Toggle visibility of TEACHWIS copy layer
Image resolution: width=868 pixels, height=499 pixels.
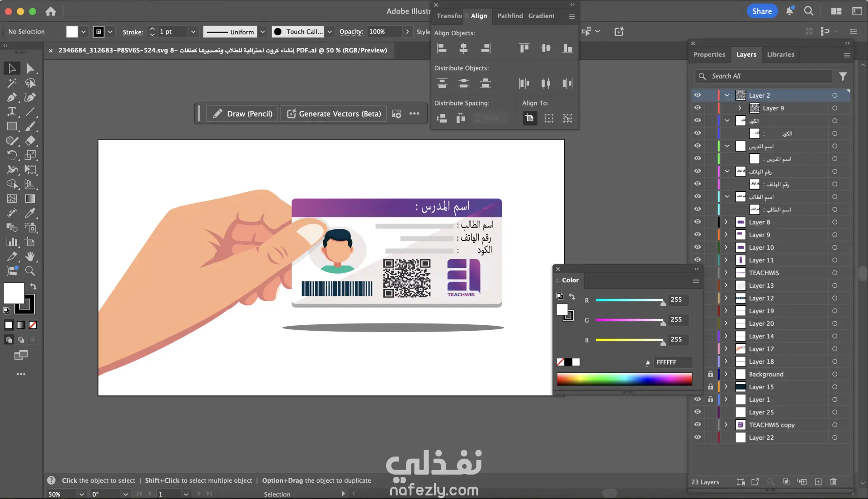point(698,425)
